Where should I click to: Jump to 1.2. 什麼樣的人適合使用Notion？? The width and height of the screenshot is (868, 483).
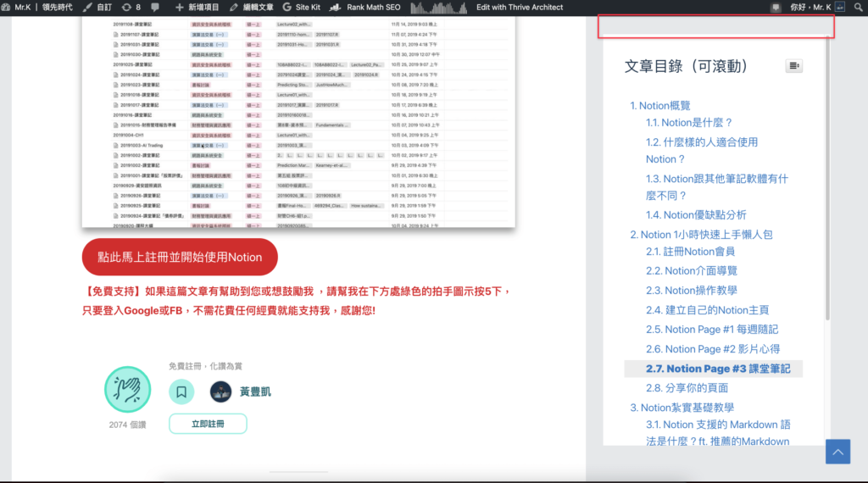tap(701, 151)
